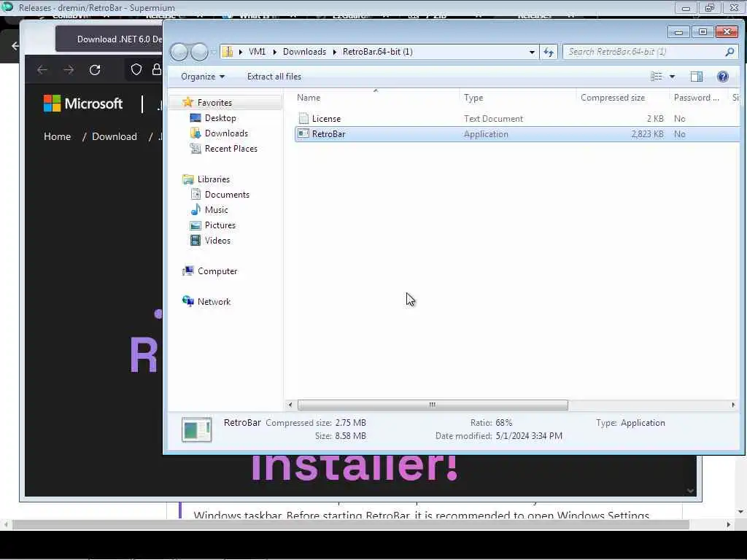Click the Recent Places icon
This screenshot has width=747, height=560.
point(196,148)
